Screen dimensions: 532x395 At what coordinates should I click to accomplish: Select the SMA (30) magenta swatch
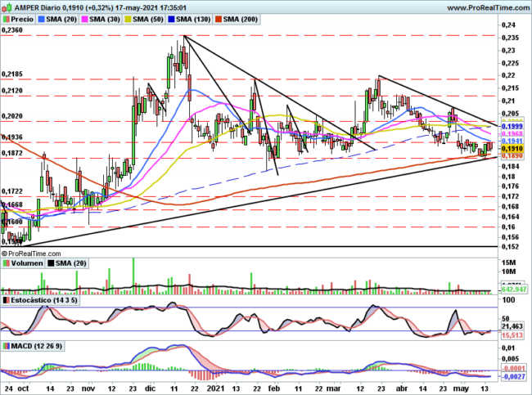coord(85,20)
